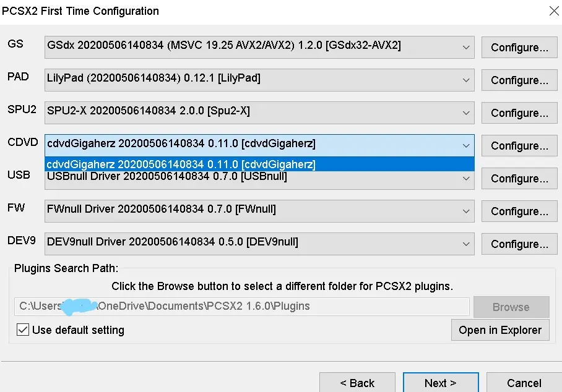Viewport: 562px width, 392px height.
Task: Collapse the CDVD plugin dropdown
Action: pos(465,145)
